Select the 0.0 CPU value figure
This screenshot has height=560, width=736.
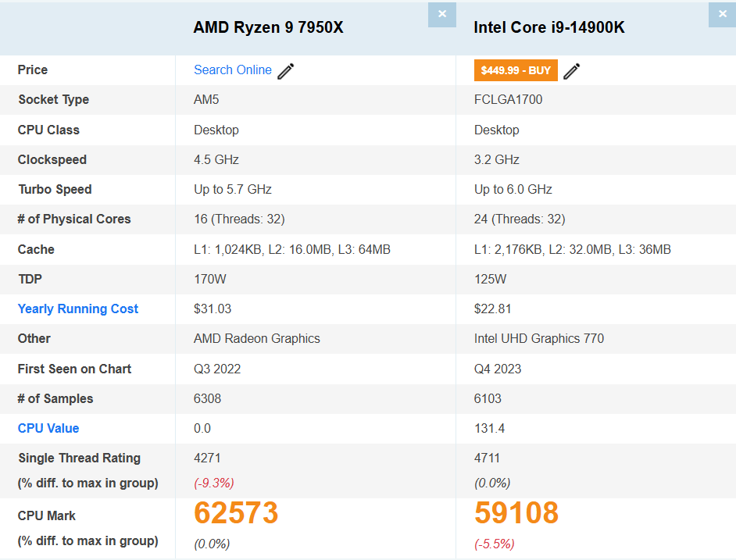click(x=202, y=428)
